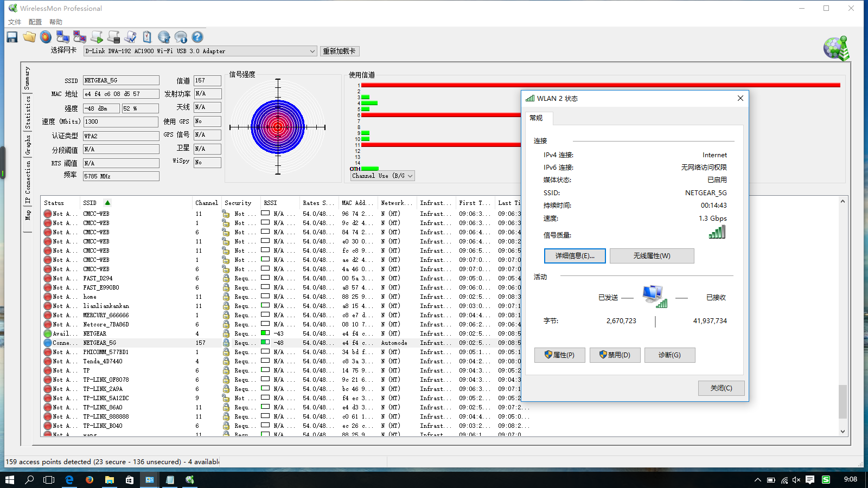
Task: Click the Wi-Fi tray icon
Action: [784, 480]
